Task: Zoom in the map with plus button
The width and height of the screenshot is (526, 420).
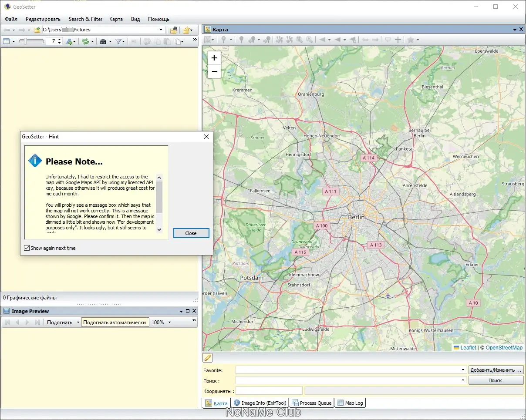Action: coord(214,58)
